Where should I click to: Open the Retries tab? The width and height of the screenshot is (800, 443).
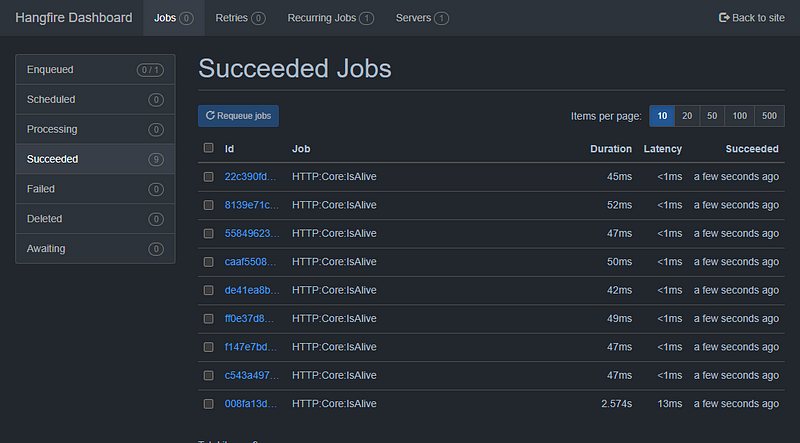point(240,18)
